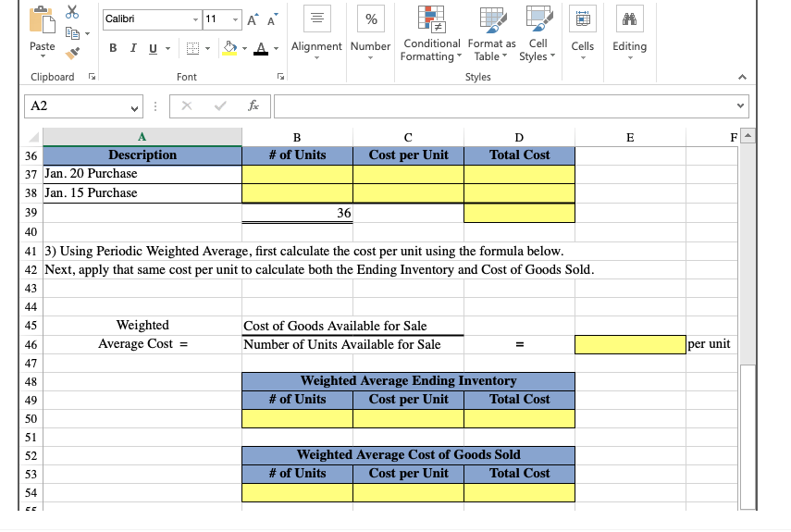Click yellow Total Cost cell in row 54
The height and width of the screenshot is (532, 791).
(519, 493)
